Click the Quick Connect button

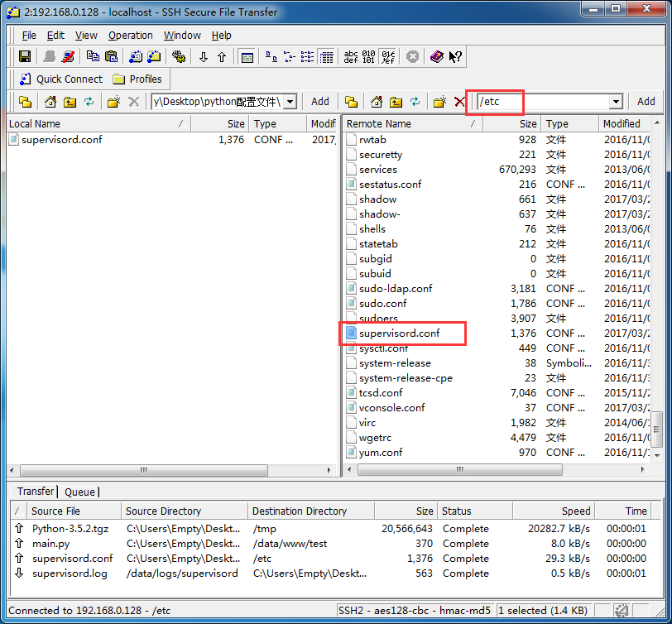pos(61,79)
